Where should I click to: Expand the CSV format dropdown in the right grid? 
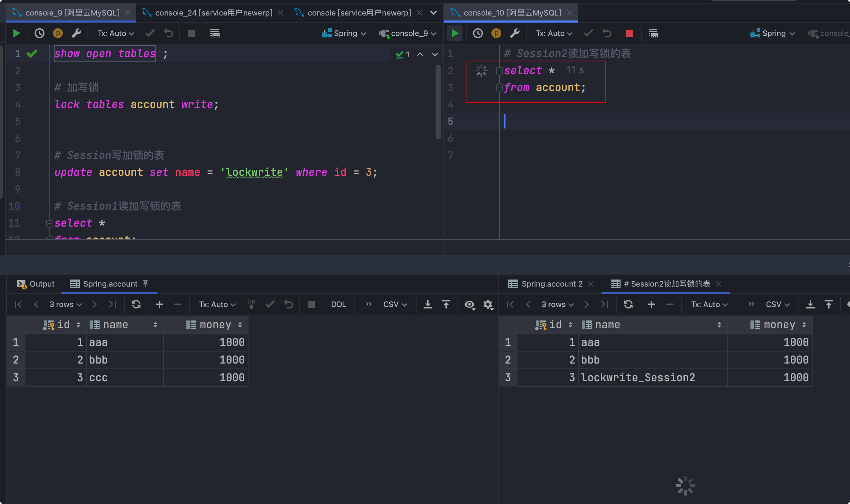777,304
